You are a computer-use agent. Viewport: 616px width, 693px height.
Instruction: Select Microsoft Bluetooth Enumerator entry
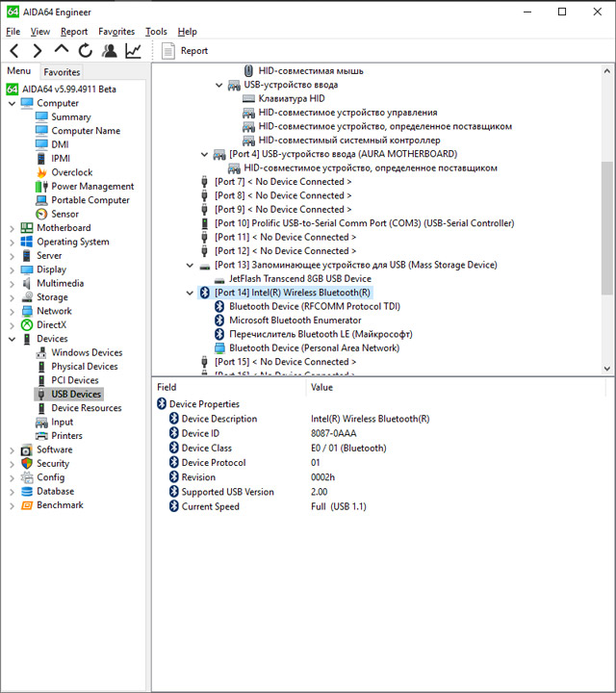[x=295, y=320]
